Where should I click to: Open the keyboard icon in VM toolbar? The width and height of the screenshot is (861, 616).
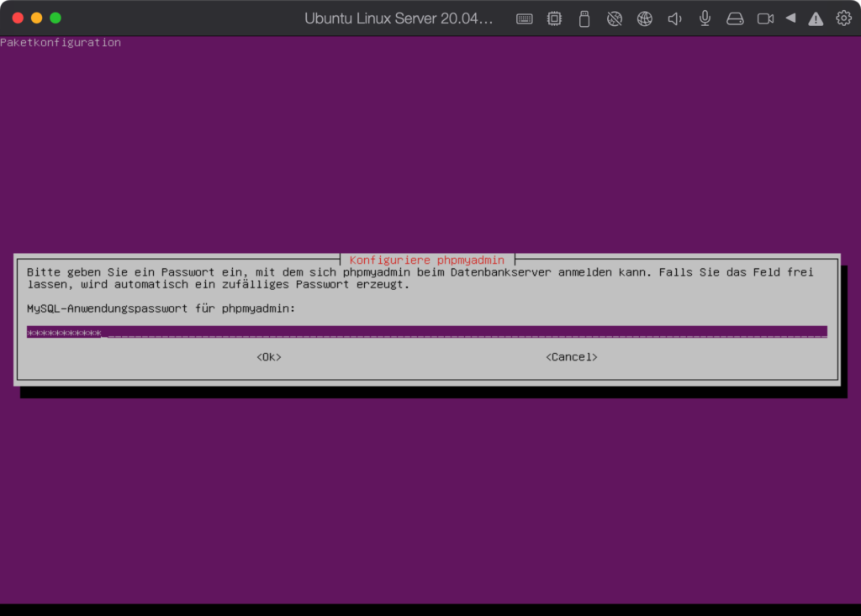525,18
